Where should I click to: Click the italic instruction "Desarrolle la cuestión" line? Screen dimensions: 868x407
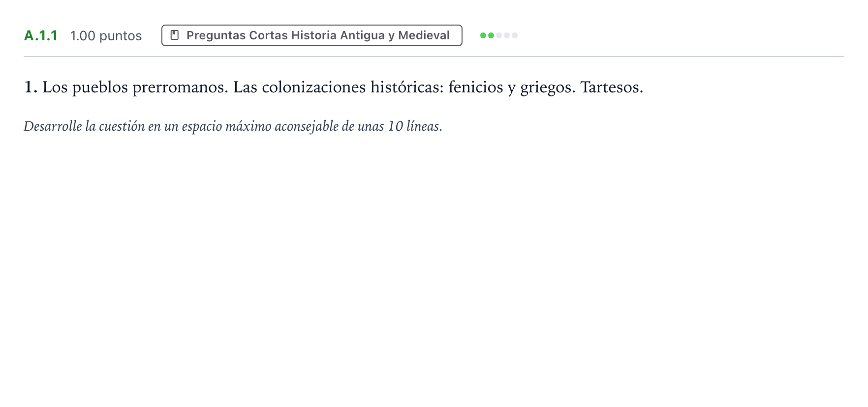[x=233, y=126]
